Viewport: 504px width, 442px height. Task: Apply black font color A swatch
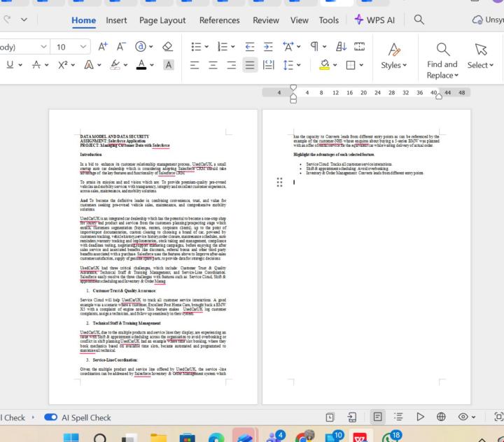(x=141, y=65)
